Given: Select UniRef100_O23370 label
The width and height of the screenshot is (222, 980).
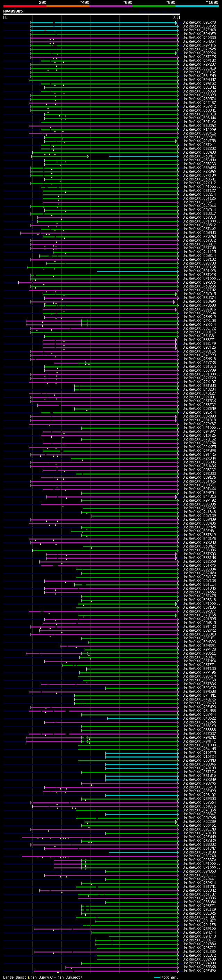Looking at the screenshot, I should (199, 859).
